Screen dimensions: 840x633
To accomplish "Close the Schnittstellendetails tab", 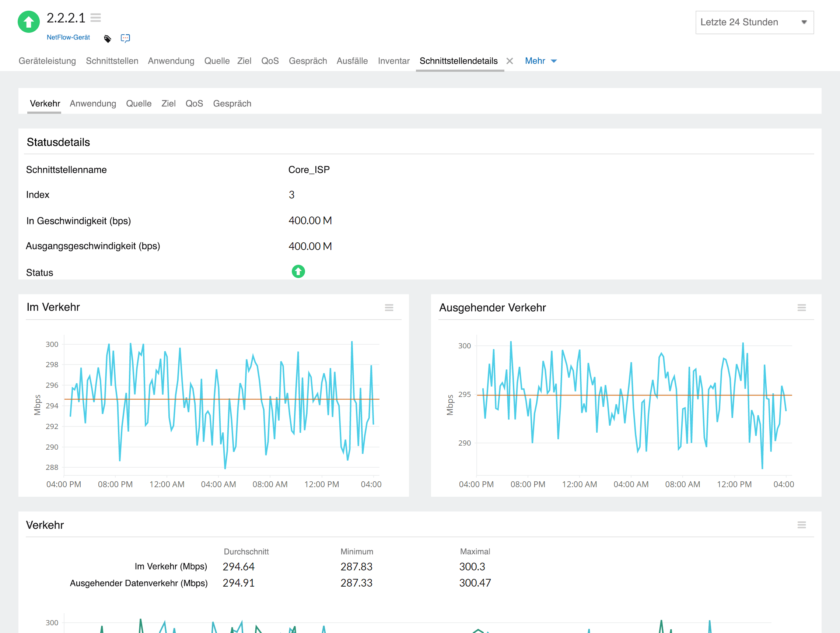I will point(510,61).
